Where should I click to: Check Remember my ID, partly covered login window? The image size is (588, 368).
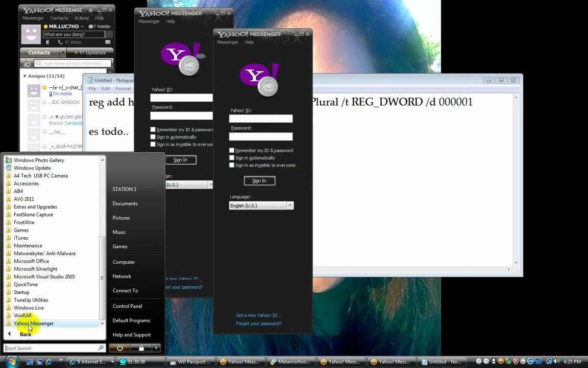pos(153,129)
